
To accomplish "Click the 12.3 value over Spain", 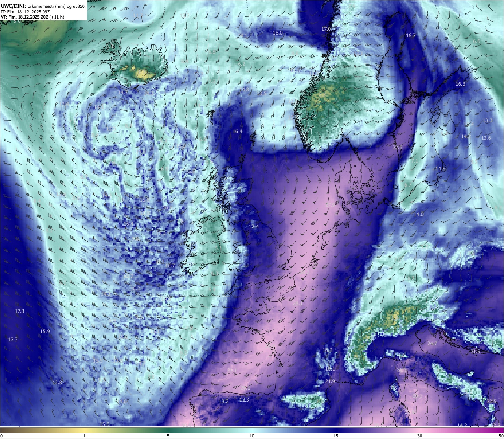I will (x=244, y=400).
